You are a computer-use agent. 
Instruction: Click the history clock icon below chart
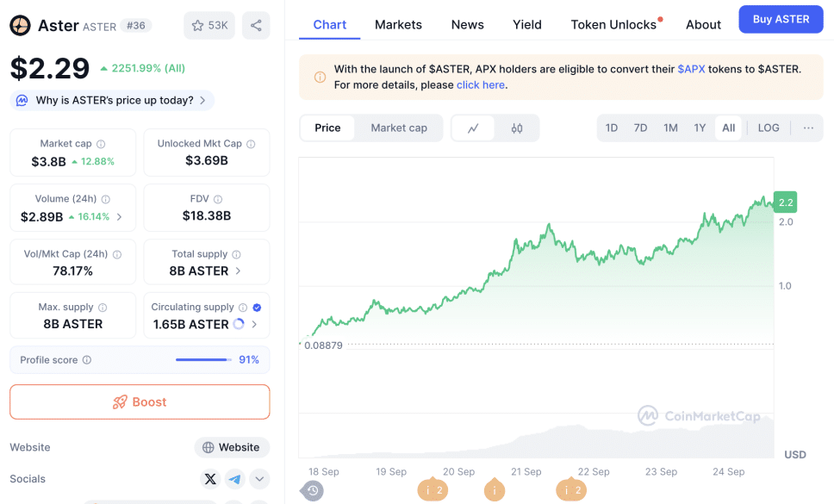313,490
